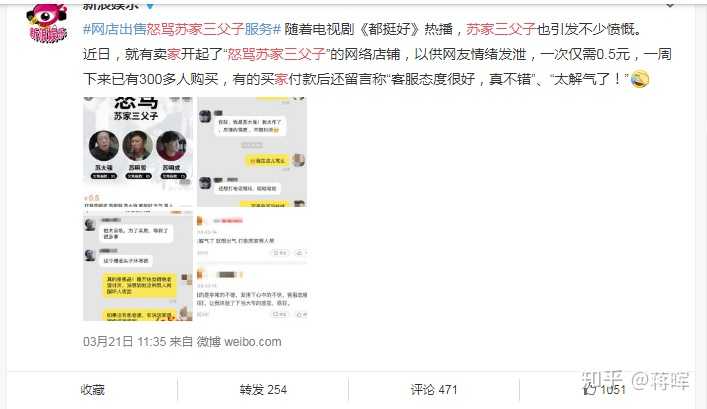Open the bottom-right buyer reviews thumbnail
Image resolution: width=707 pixels, height=409 pixels.
[252, 266]
